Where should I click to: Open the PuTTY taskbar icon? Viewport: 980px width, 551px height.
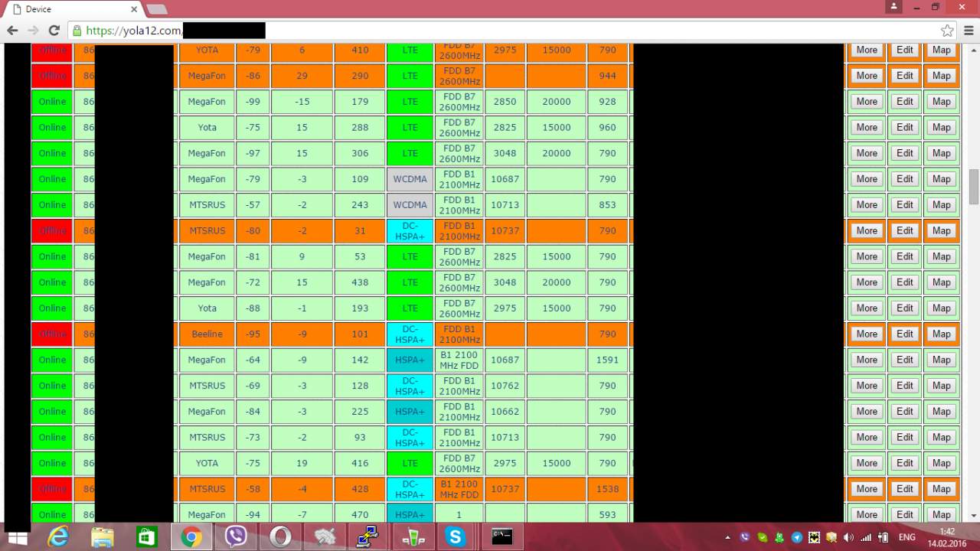(367, 537)
